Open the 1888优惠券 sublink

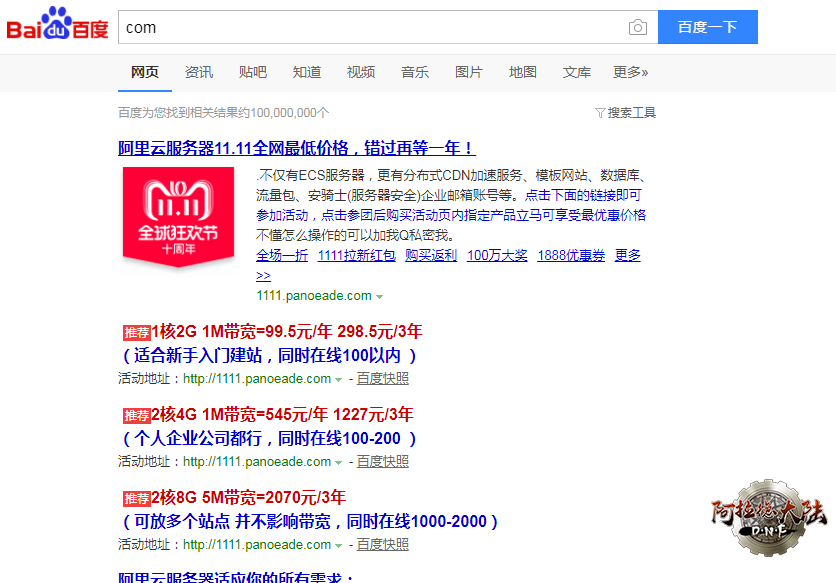click(x=571, y=255)
